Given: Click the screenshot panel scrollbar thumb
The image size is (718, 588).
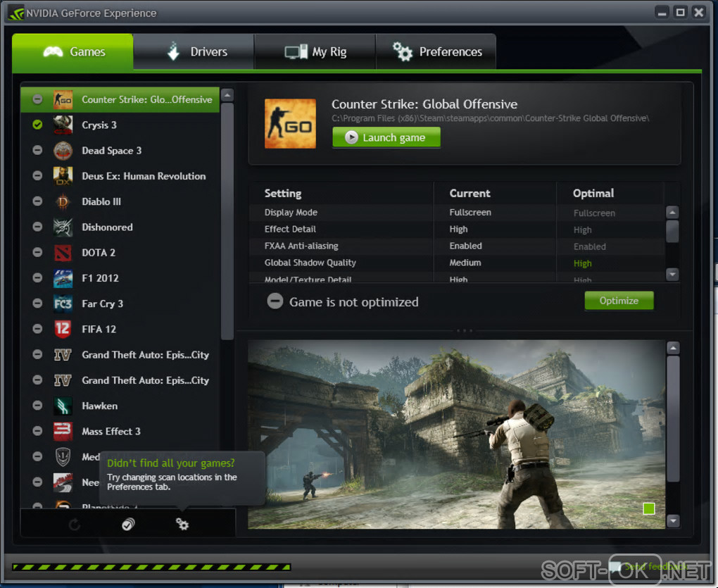Looking at the screenshot, I should [673, 419].
